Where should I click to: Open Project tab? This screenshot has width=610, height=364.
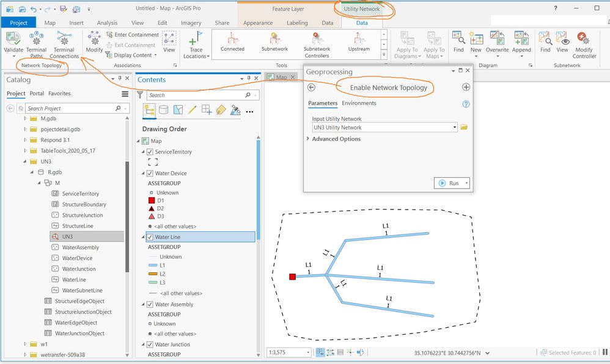19,23
